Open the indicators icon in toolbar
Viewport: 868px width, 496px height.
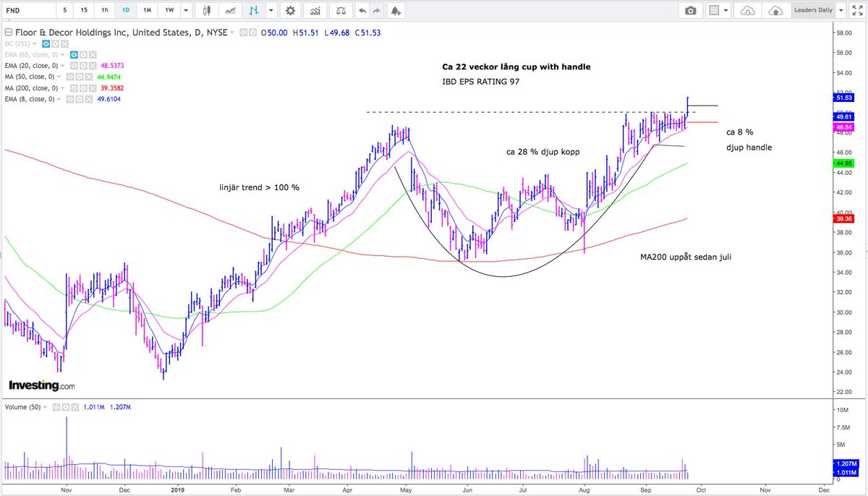(315, 11)
